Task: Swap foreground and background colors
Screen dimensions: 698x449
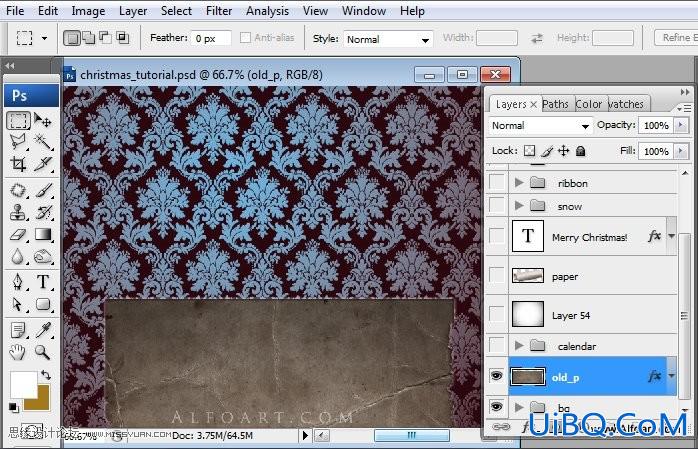Action: (x=46, y=375)
